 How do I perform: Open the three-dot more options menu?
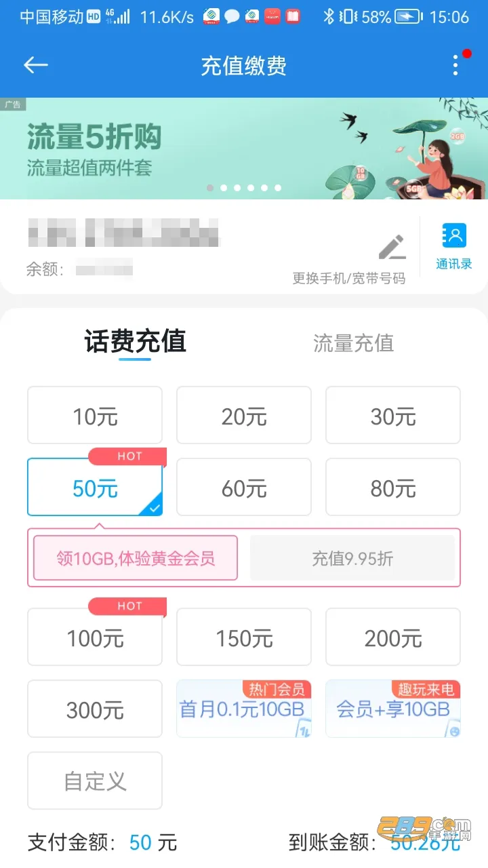coord(455,65)
